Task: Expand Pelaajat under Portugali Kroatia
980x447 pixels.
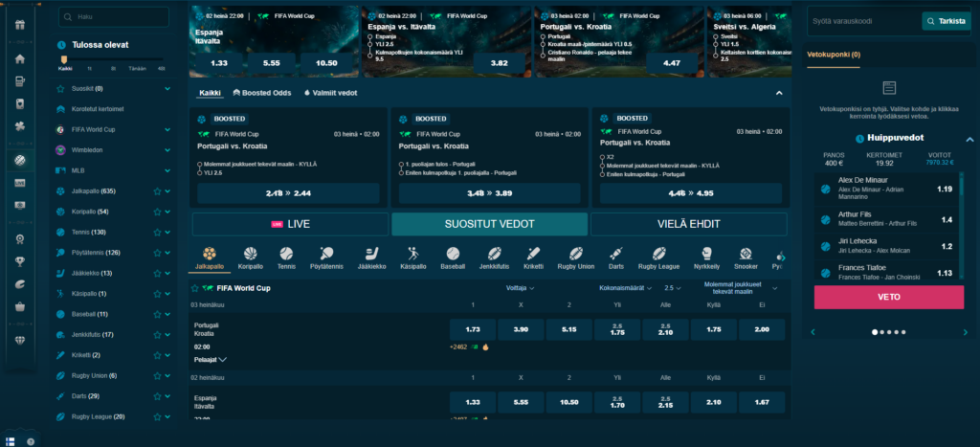Action: 210,360
